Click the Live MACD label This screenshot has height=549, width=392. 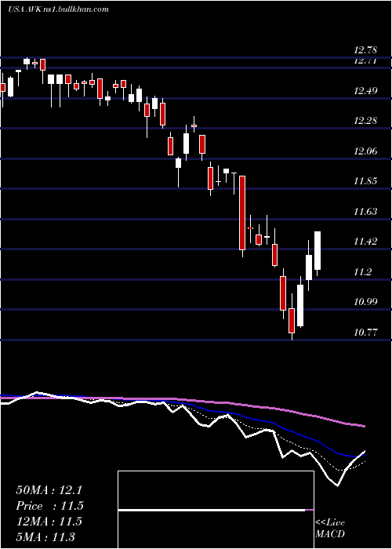point(330,529)
